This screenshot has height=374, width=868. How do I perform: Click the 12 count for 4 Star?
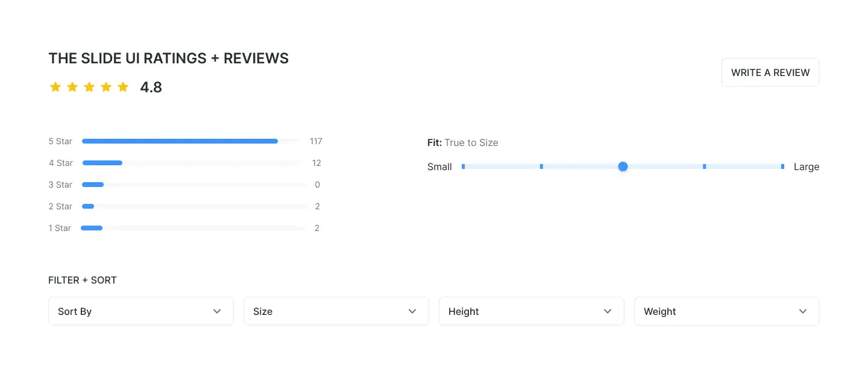point(317,163)
